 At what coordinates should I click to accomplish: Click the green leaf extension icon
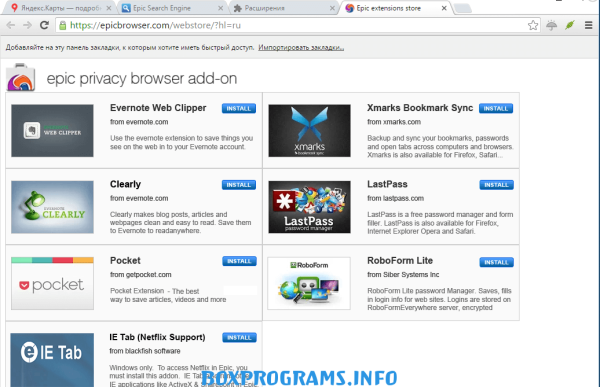570,25
